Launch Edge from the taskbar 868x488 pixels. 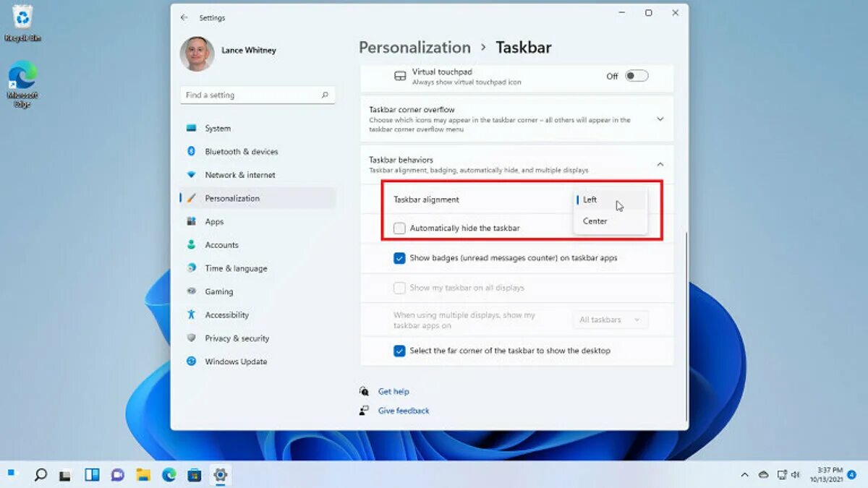pyautogui.click(x=169, y=475)
